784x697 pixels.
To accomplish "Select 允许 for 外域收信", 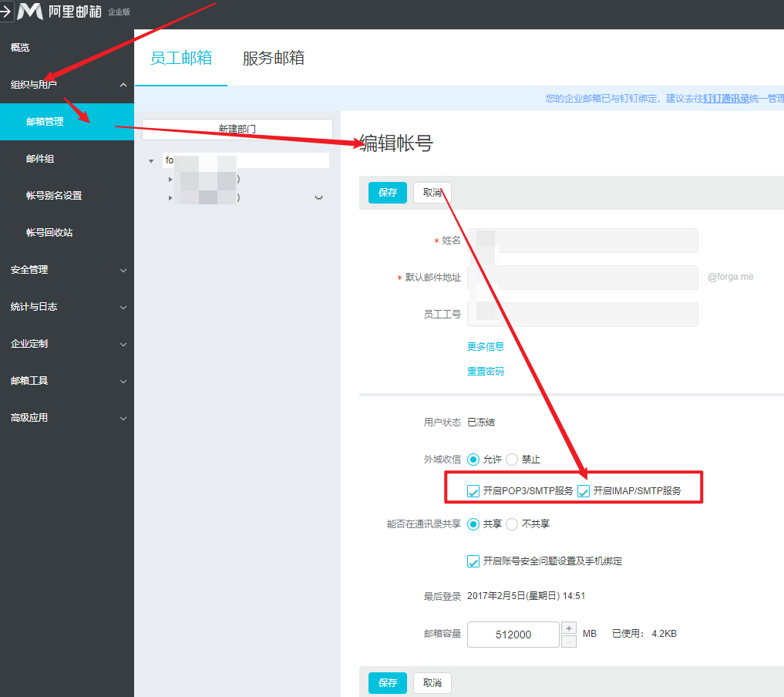I will tap(473, 460).
